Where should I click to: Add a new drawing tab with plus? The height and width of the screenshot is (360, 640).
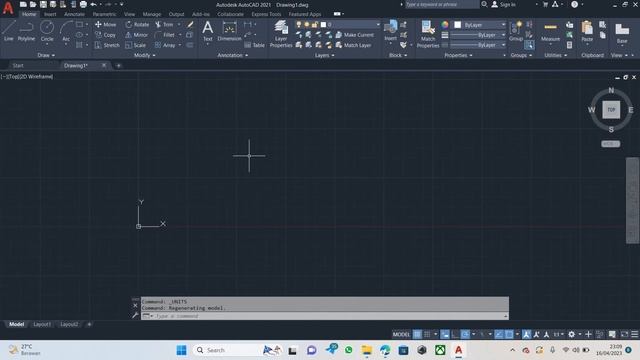118,65
